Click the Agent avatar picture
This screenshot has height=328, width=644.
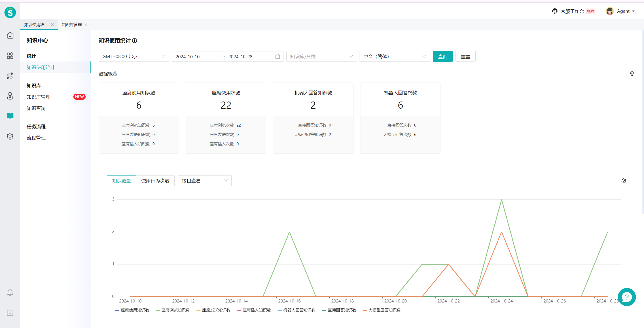(x=610, y=11)
